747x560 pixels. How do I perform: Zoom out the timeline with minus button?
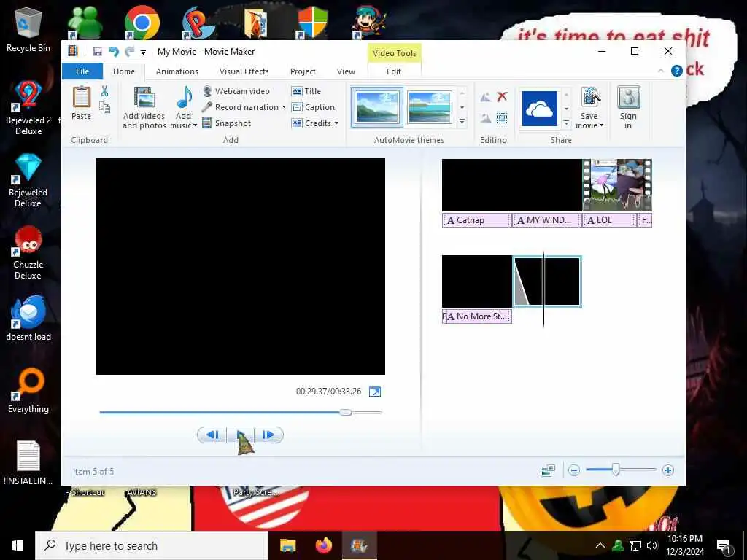tap(574, 470)
